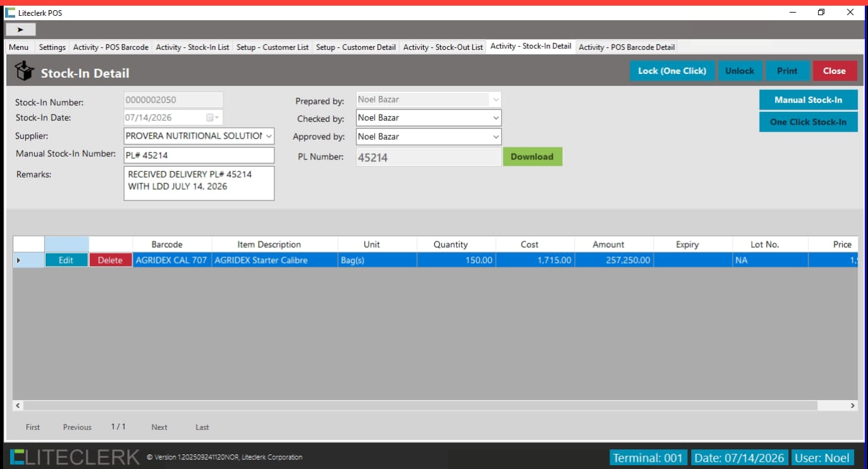
Task: Click the grid horizontal scrollbar thumb
Action: [420, 406]
